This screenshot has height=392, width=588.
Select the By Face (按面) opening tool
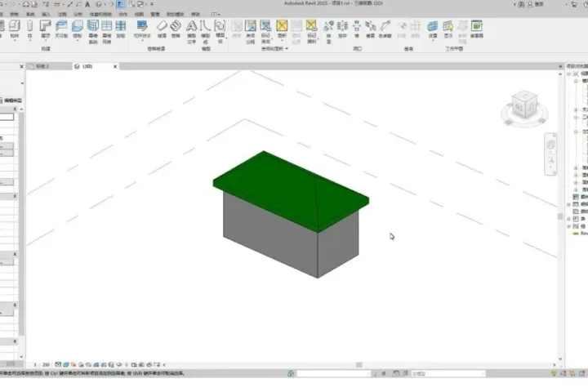(x=328, y=31)
